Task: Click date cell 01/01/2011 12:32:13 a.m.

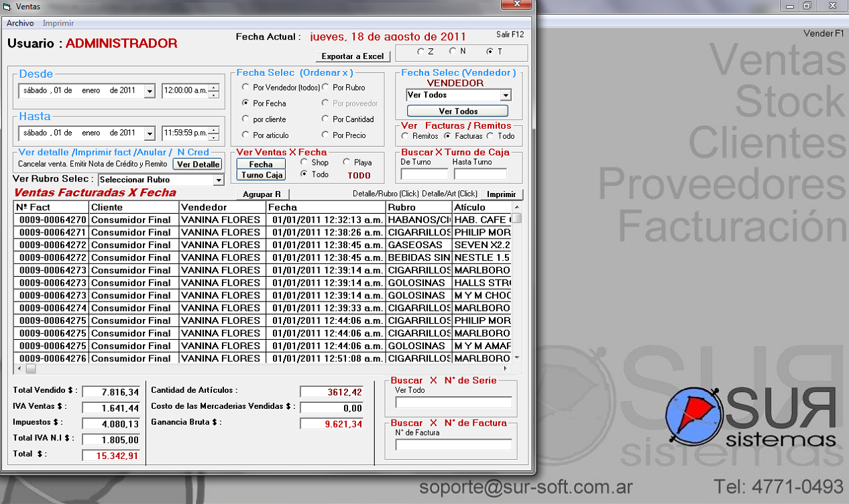Action: (x=326, y=220)
